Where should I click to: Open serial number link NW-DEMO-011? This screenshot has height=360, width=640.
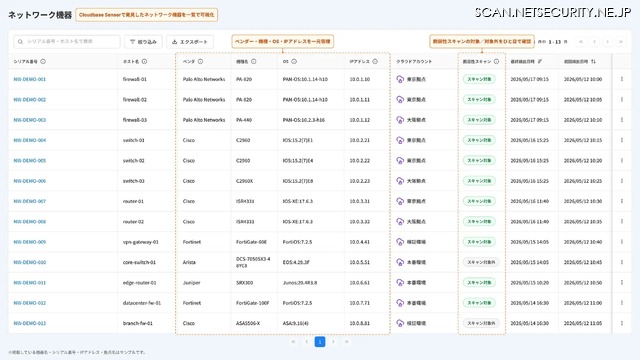(x=30, y=282)
